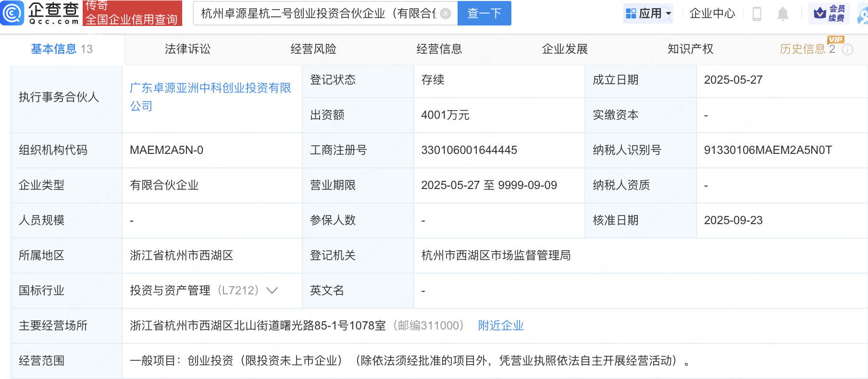
Task: Click the 营业期限 value 2025-05-27 至 9999-09-09
Action: 489,185
